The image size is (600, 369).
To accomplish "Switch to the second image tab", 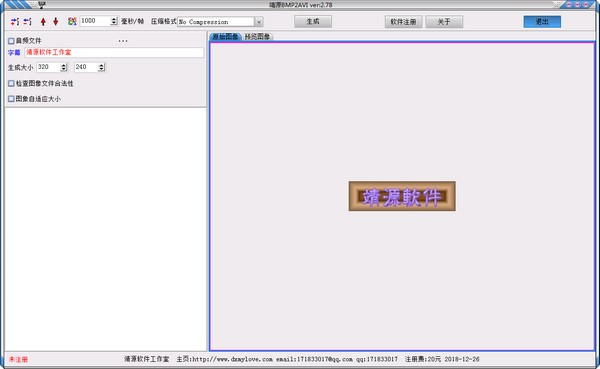I will click(258, 37).
